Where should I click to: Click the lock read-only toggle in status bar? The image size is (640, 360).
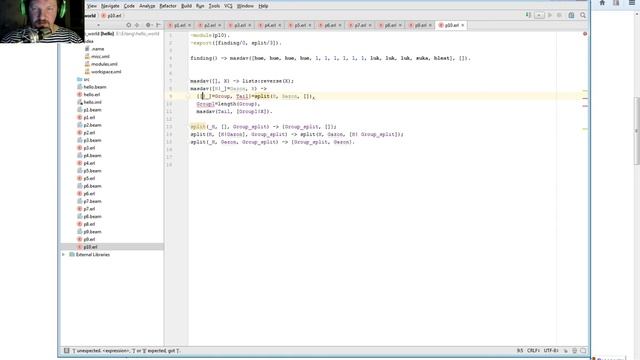(x=566, y=351)
